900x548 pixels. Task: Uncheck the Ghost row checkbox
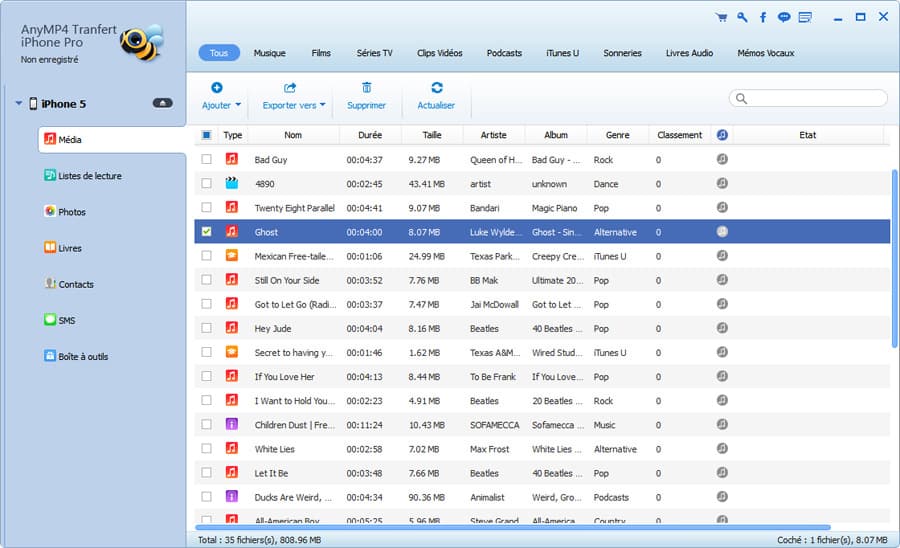(206, 231)
